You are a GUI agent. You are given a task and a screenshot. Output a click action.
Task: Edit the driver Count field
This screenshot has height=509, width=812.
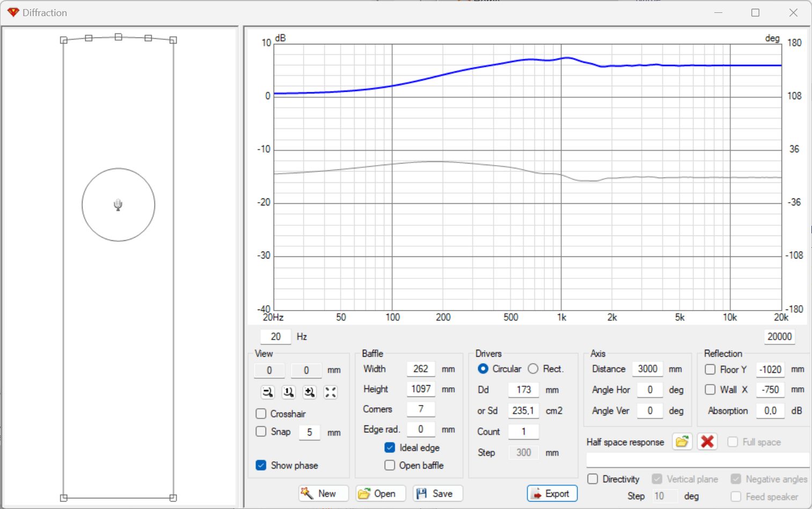tap(524, 431)
